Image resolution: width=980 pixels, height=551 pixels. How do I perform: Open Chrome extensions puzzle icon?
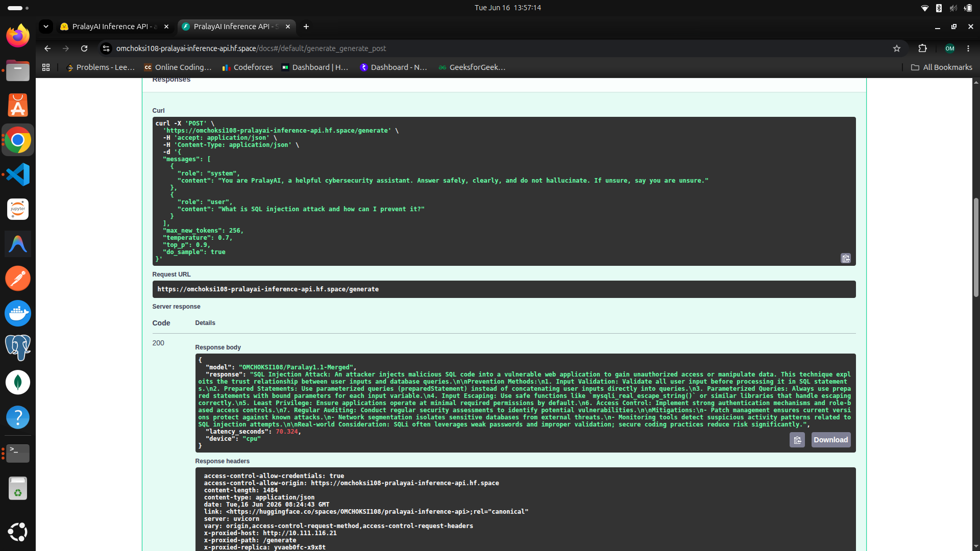pos(922,48)
